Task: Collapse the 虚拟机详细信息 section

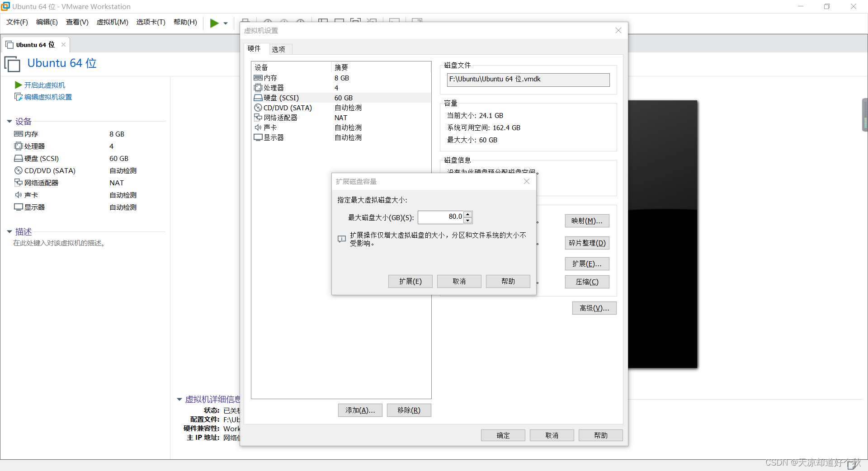Action: pos(179,400)
